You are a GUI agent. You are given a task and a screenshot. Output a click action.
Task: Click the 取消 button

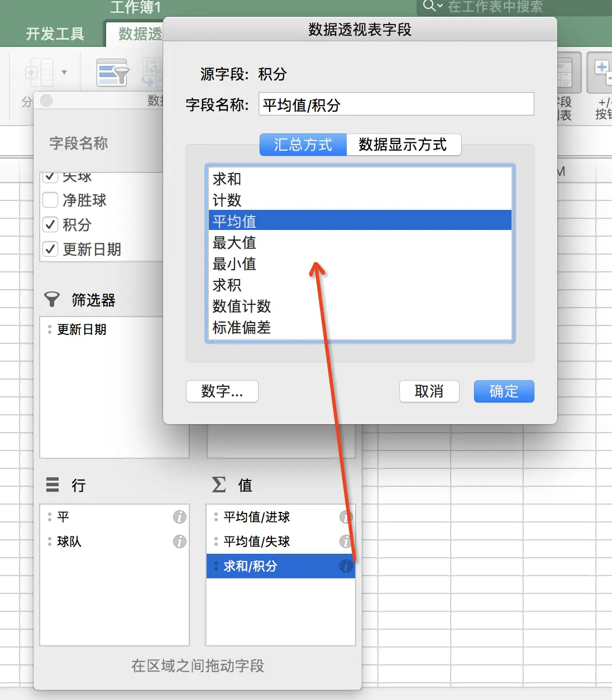click(x=429, y=391)
